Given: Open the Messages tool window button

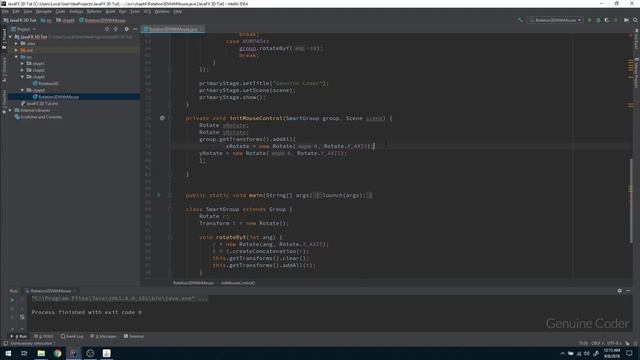Looking at the screenshot, I should [x=104, y=336].
